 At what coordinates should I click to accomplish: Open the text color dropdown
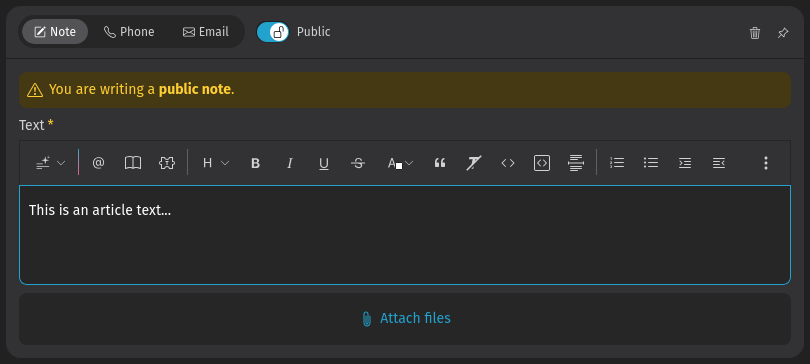(400, 163)
